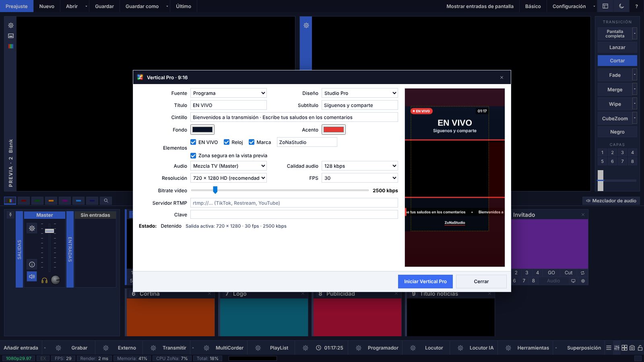Click the Clave input field
Image resolution: width=644 pixels, height=362 pixels.
[294, 215]
